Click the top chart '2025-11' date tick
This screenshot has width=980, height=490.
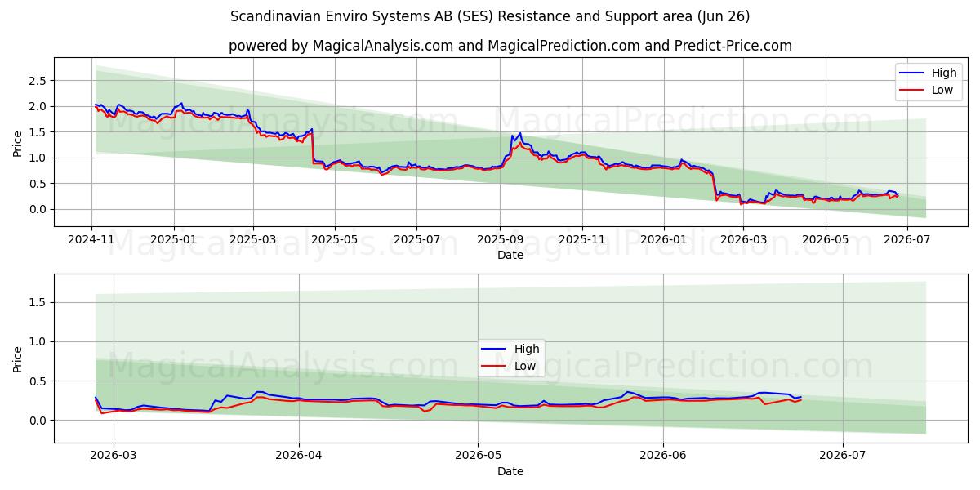tap(581, 241)
